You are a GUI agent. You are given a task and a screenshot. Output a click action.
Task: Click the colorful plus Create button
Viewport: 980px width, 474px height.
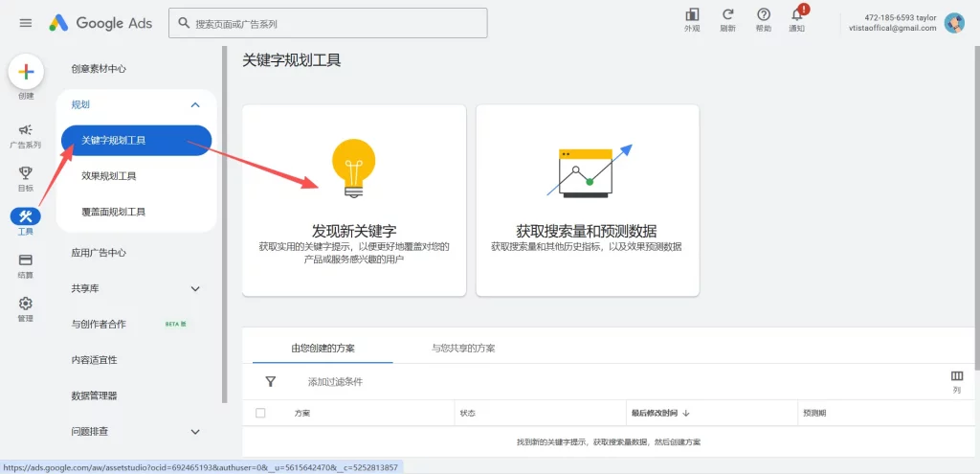26,72
